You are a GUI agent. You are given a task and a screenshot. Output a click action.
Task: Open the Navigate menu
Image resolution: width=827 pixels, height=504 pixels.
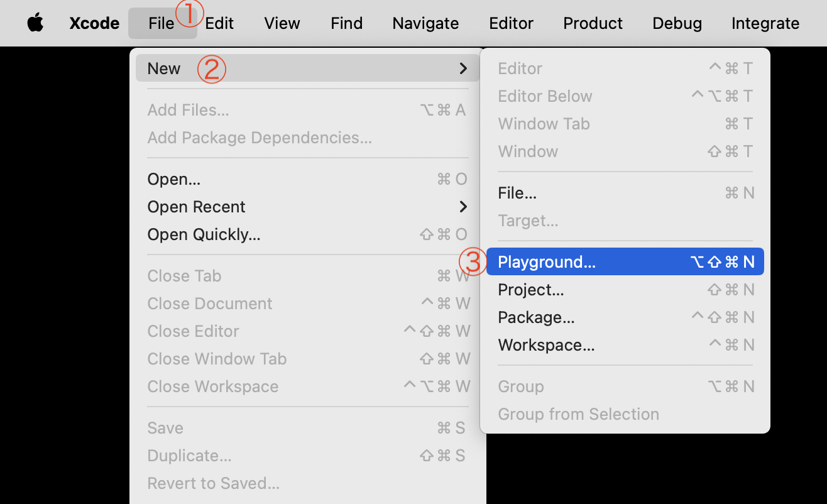pos(425,23)
